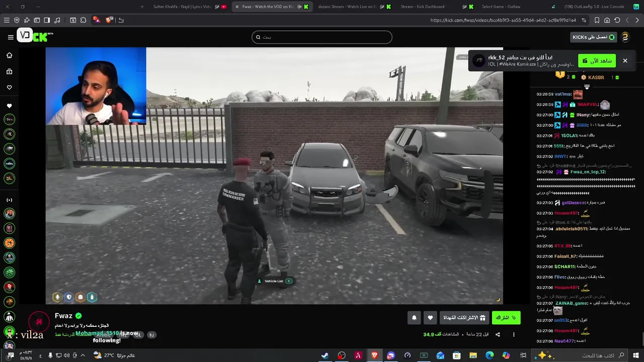Image resolution: width=644 pixels, height=362 pixels.
Task: Open Microsoft Store from the taskbar
Action: (x=457, y=355)
